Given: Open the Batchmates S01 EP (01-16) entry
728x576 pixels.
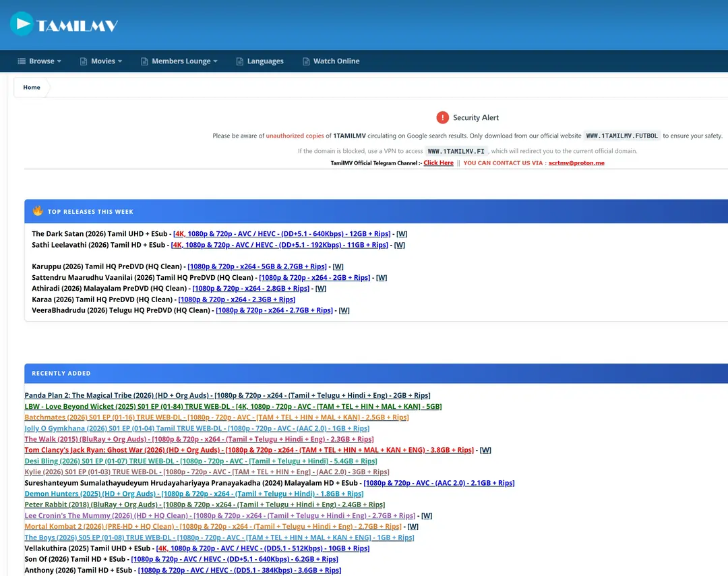Looking at the screenshot, I should click(x=216, y=417).
